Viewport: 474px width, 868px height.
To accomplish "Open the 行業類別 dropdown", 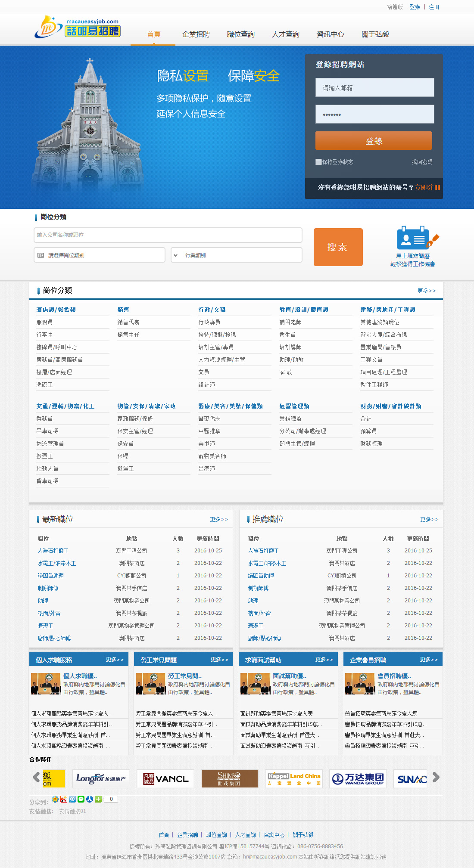I will [237, 255].
